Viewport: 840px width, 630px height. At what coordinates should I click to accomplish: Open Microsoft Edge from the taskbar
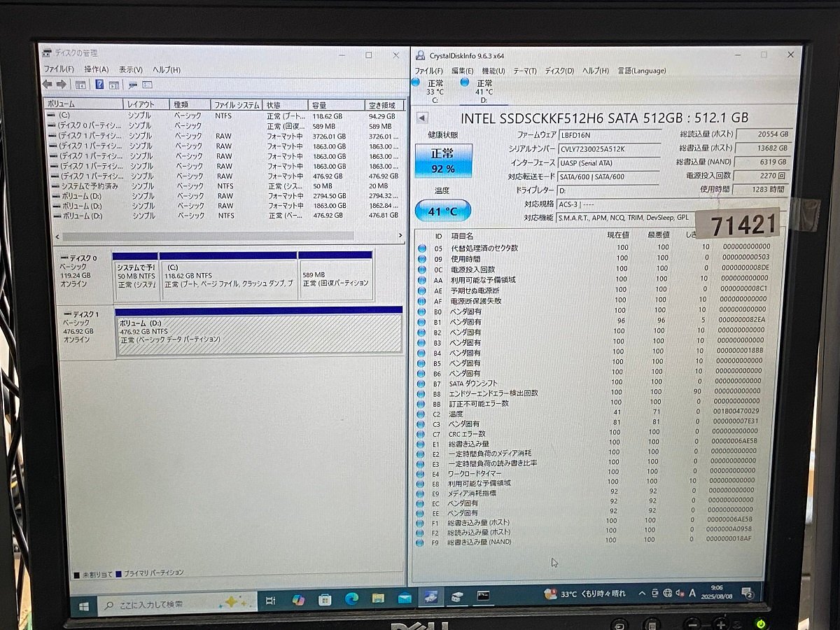pos(351,599)
